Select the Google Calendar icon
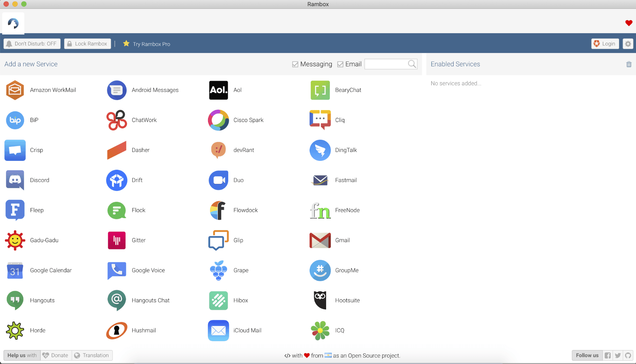The width and height of the screenshot is (636, 364). (x=15, y=271)
